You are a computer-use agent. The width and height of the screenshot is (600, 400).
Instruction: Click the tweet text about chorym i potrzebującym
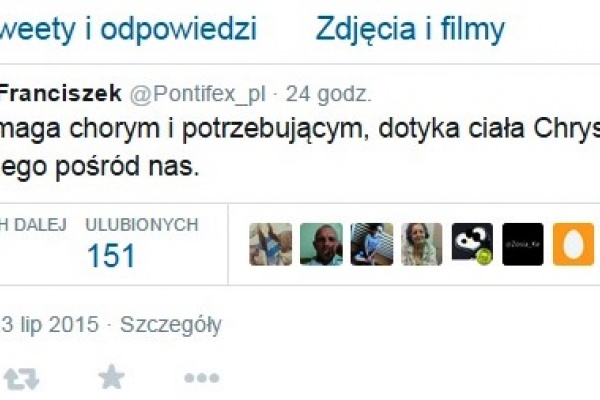coord(300,147)
